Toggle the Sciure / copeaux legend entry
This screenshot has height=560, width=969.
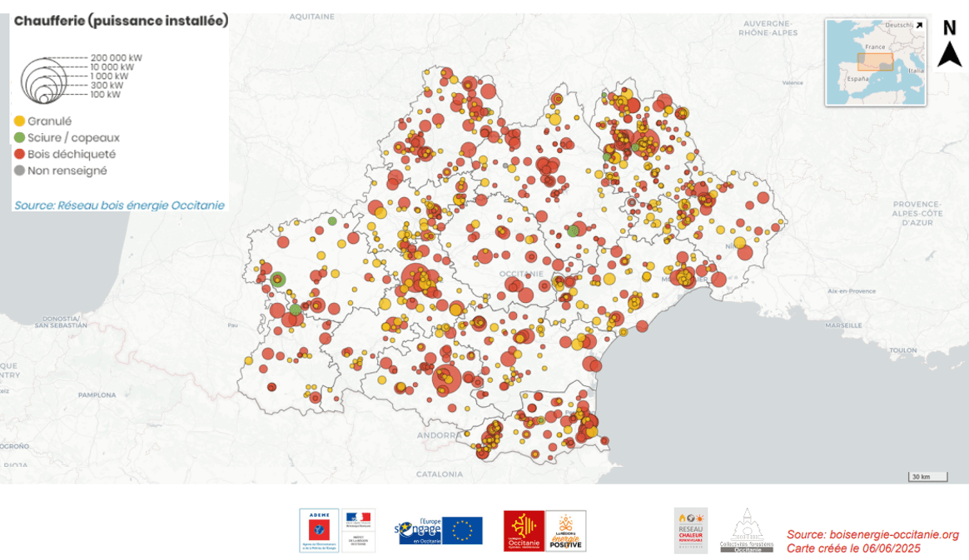[x=67, y=137]
